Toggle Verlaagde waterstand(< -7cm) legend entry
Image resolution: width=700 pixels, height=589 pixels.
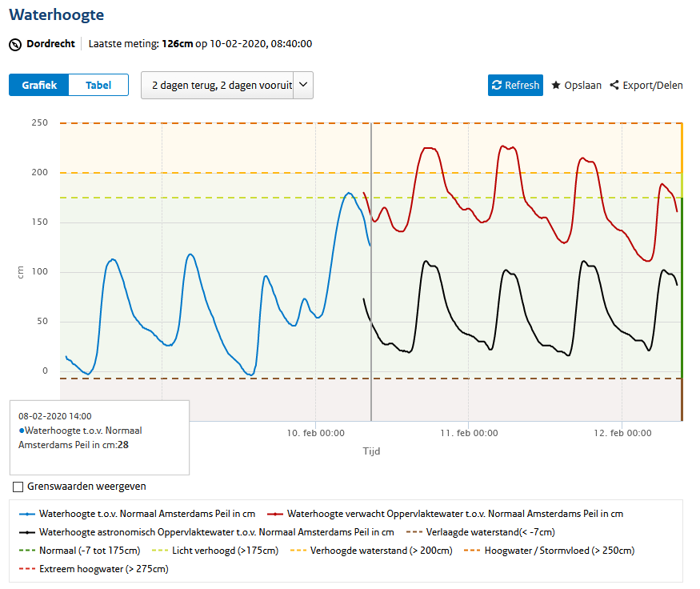[x=481, y=532]
